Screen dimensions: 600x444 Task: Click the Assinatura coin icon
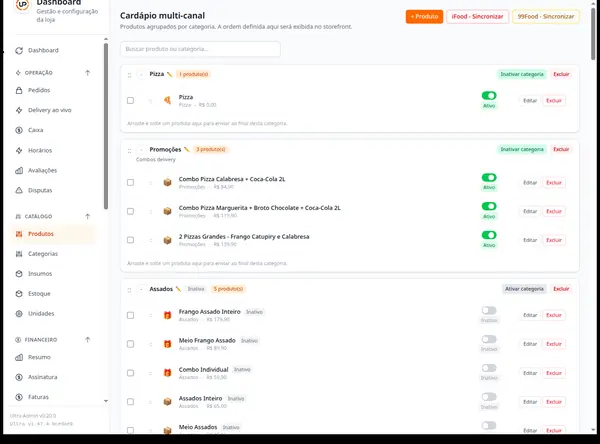19,377
